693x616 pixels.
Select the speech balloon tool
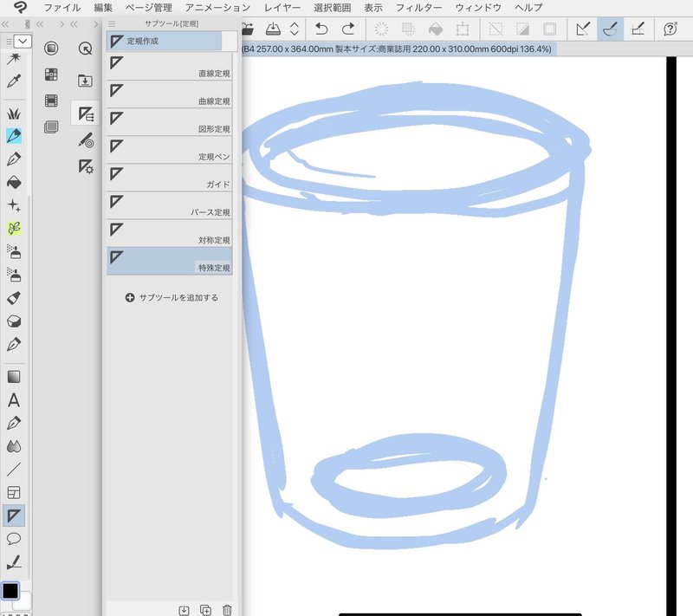14,539
